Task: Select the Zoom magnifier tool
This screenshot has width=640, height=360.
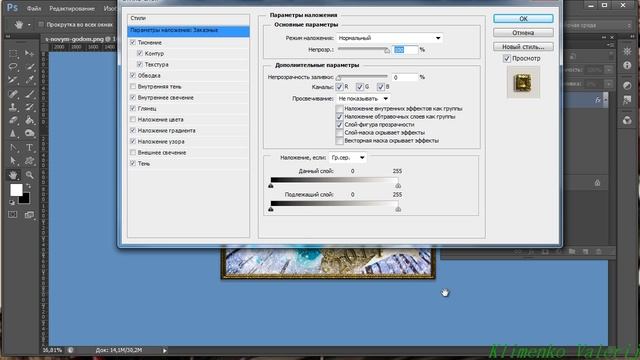Action: (29, 175)
